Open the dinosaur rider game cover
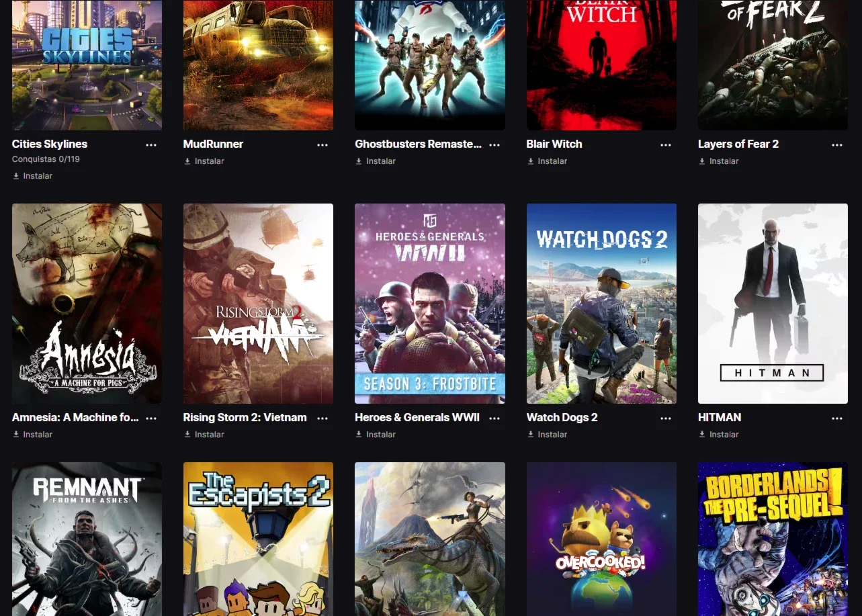The image size is (862, 616). [430, 539]
